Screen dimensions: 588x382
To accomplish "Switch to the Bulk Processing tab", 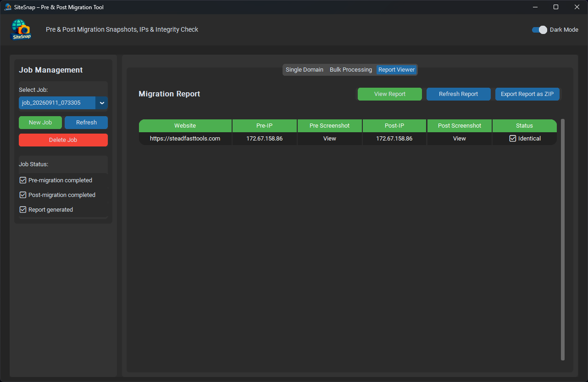I will (351, 70).
